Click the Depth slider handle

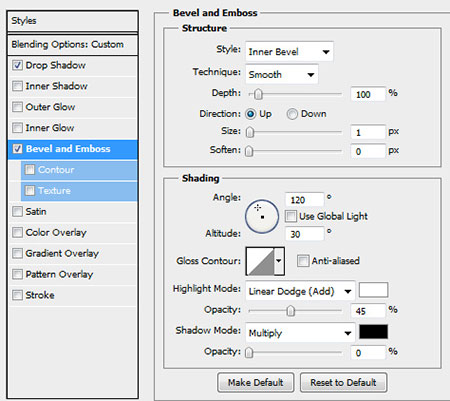(x=258, y=94)
